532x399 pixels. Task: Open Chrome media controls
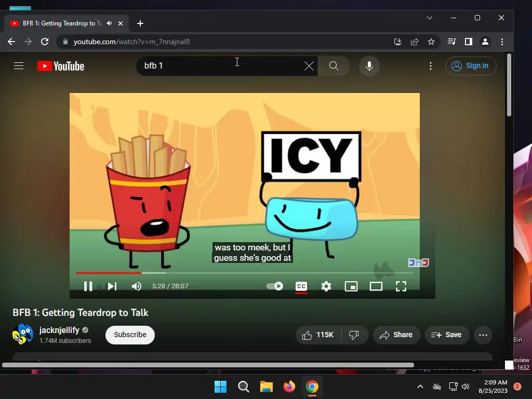point(451,42)
